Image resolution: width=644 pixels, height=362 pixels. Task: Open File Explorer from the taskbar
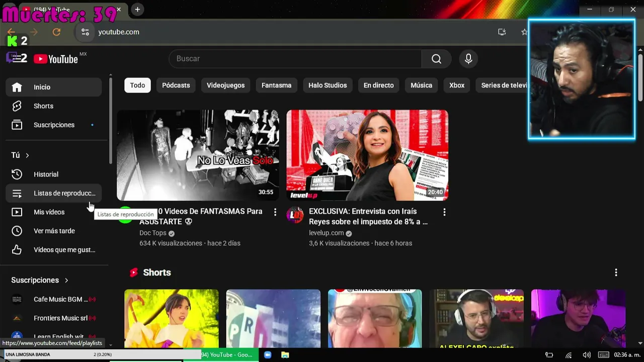click(284, 354)
